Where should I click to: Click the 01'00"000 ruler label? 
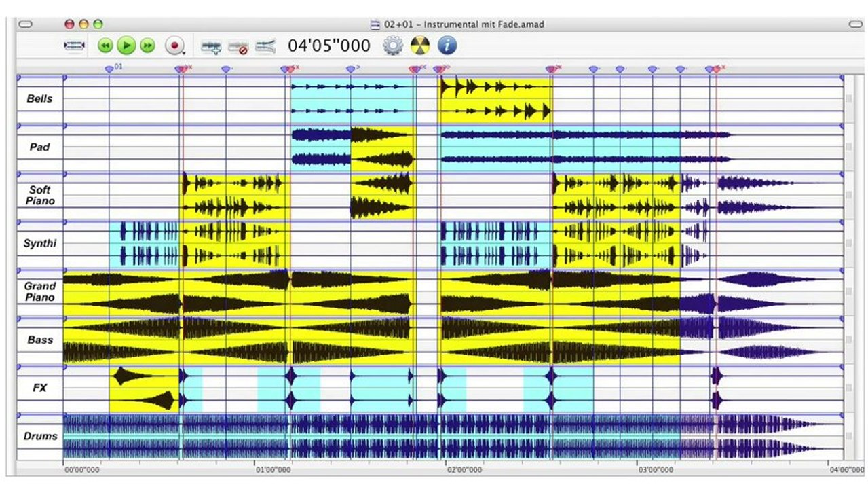[x=273, y=469]
